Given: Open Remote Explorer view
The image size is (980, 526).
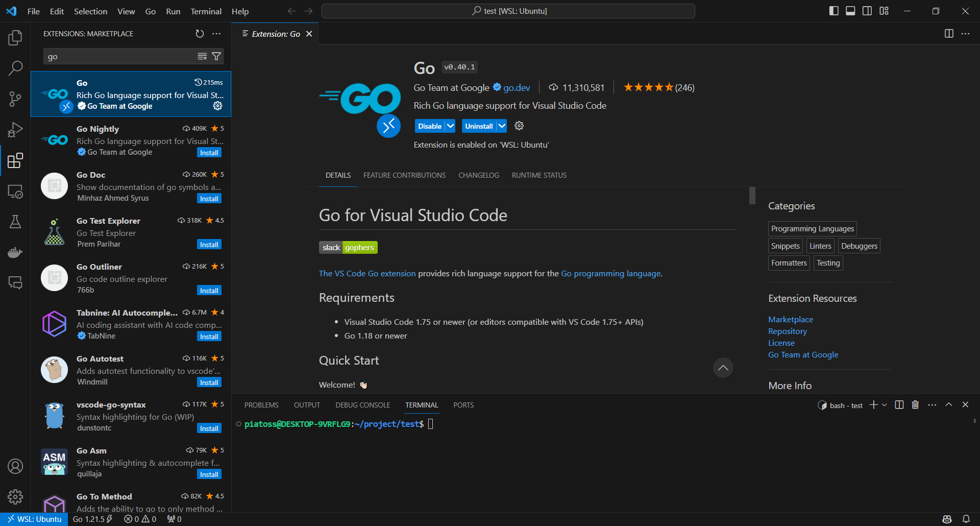Looking at the screenshot, I should pyautogui.click(x=15, y=192).
